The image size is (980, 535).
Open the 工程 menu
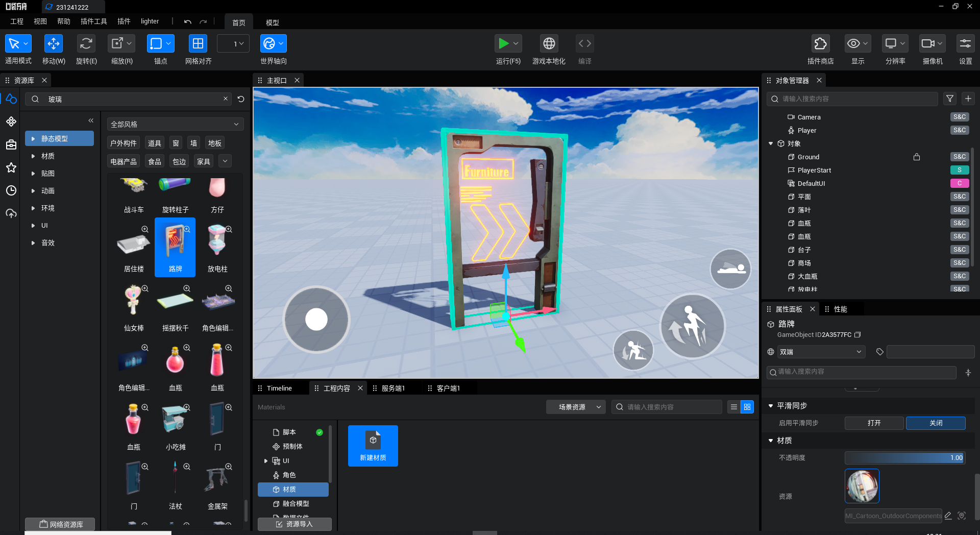click(17, 21)
